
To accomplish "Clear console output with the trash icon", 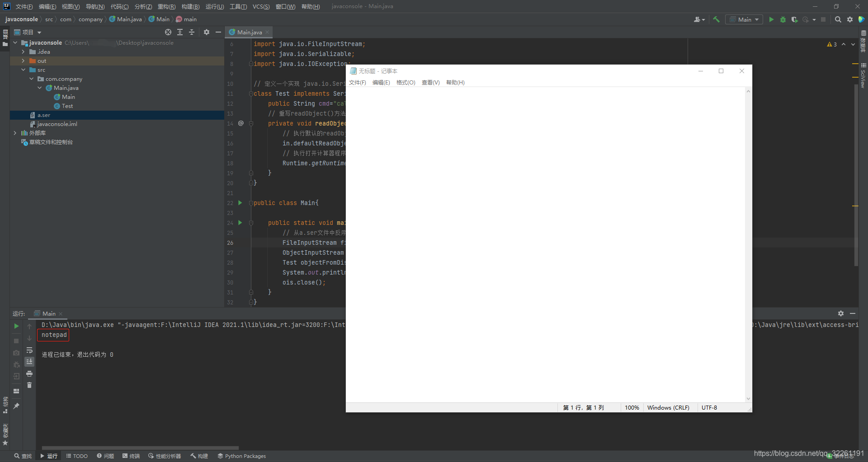I will (x=29, y=385).
